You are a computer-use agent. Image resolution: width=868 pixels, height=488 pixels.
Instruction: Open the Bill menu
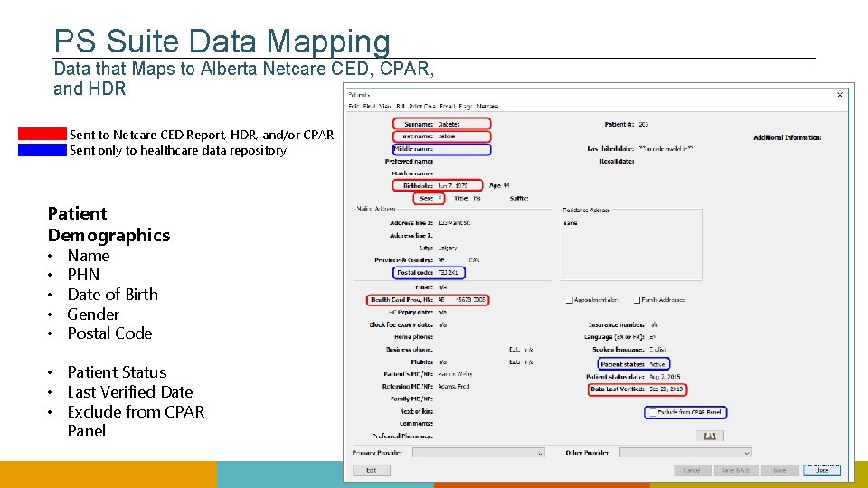[401, 107]
